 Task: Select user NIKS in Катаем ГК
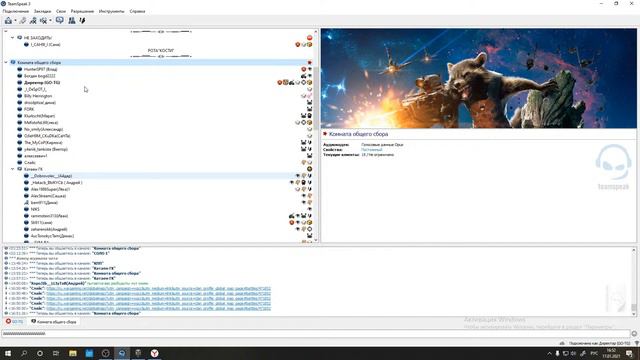click(35, 209)
